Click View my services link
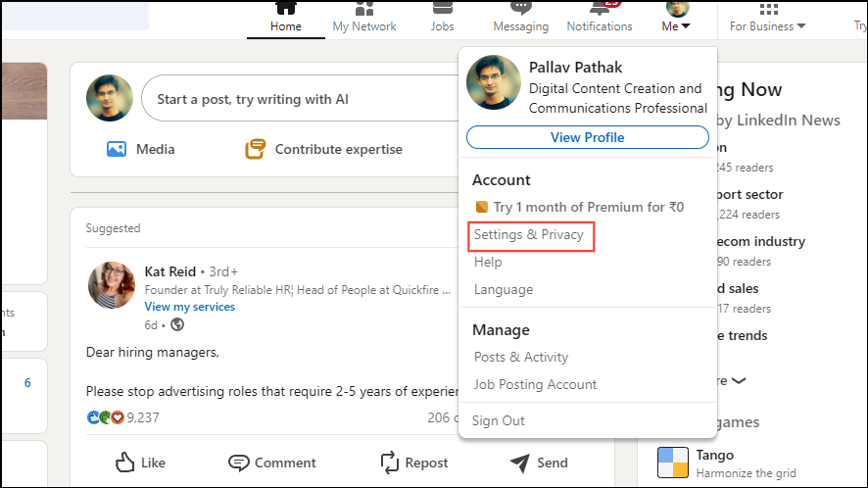Viewport: 868px width, 488px height. coord(190,307)
